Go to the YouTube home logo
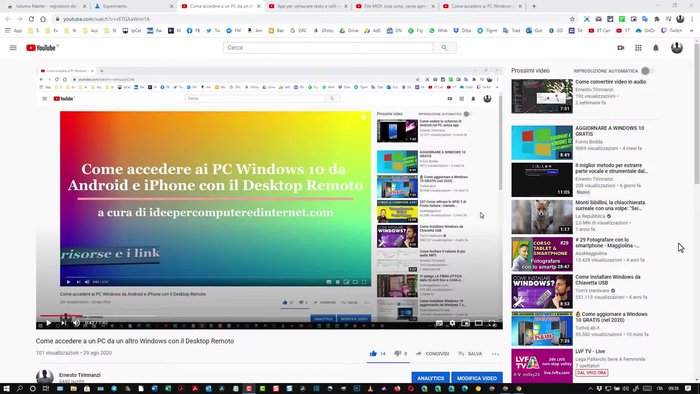 point(42,48)
